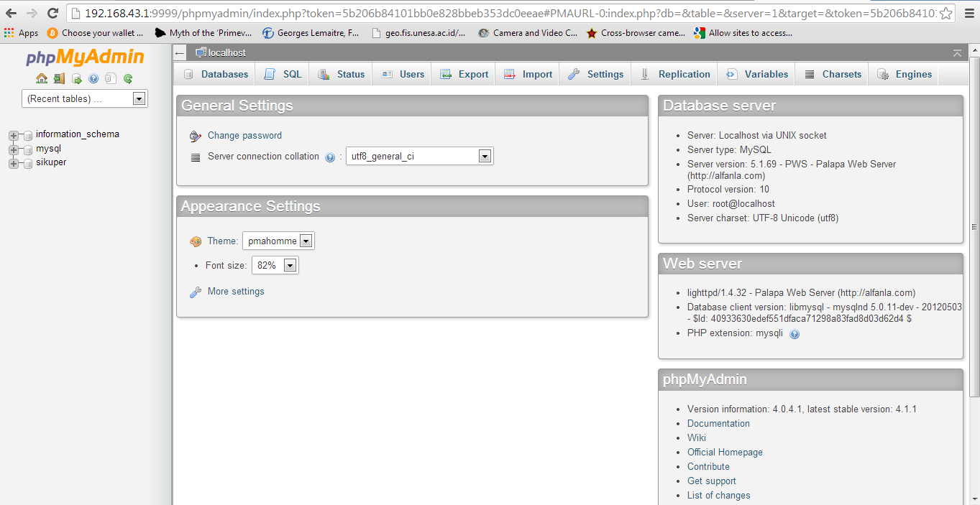This screenshot has width=980, height=505.
Task: Collapse navigation panel with left arrow icon
Action: click(180, 52)
